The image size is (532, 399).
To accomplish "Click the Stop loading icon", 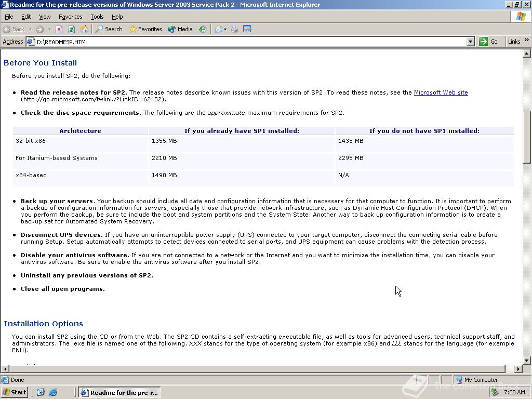I will pyautogui.click(x=59, y=29).
